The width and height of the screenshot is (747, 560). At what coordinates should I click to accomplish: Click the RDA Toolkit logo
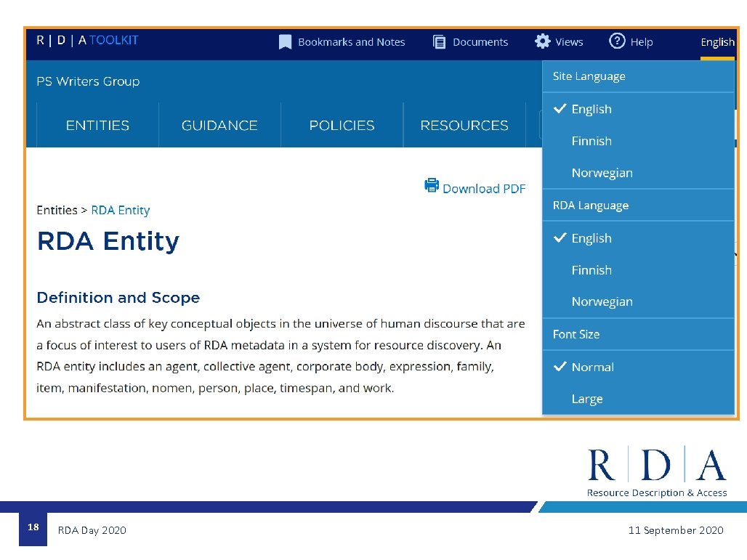coord(87,41)
